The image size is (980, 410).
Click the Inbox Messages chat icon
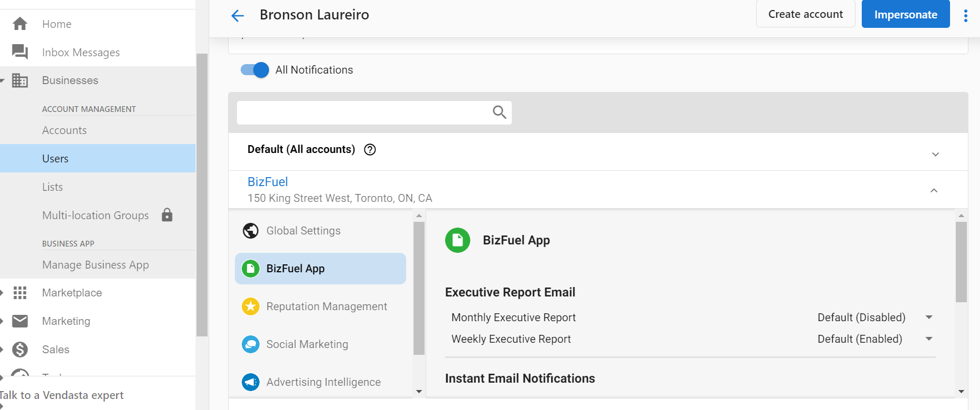(20, 52)
